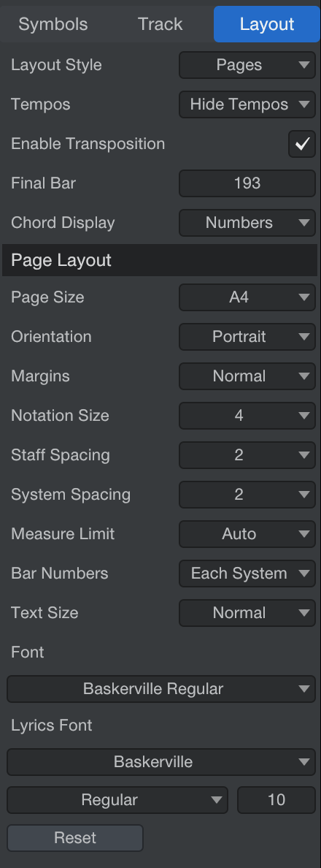Click the Final Bar number field
The height and width of the screenshot is (868, 321).
[x=247, y=183]
